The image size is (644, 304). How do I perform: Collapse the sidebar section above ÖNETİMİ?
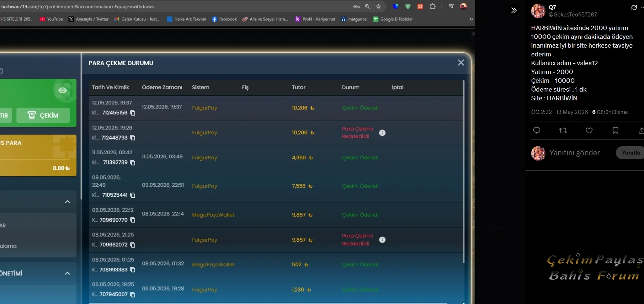[x=67, y=202]
